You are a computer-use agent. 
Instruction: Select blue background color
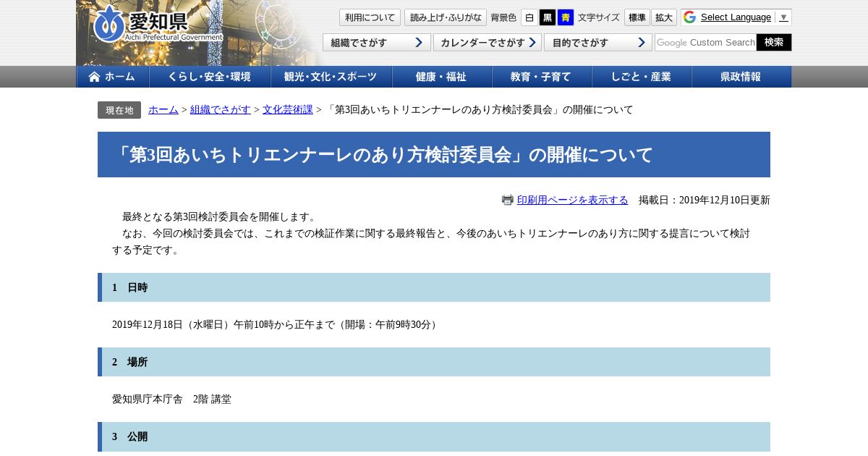pyautogui.click(x=566, y=17)
